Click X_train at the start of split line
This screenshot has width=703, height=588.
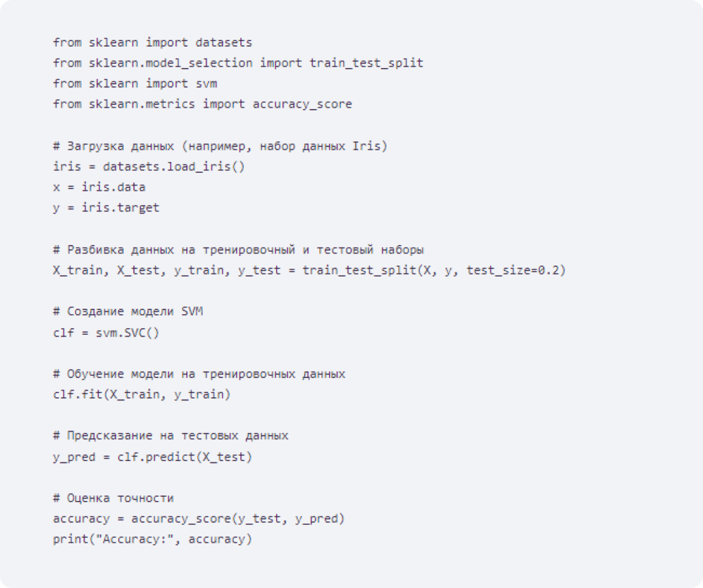(x=78, y=270)
